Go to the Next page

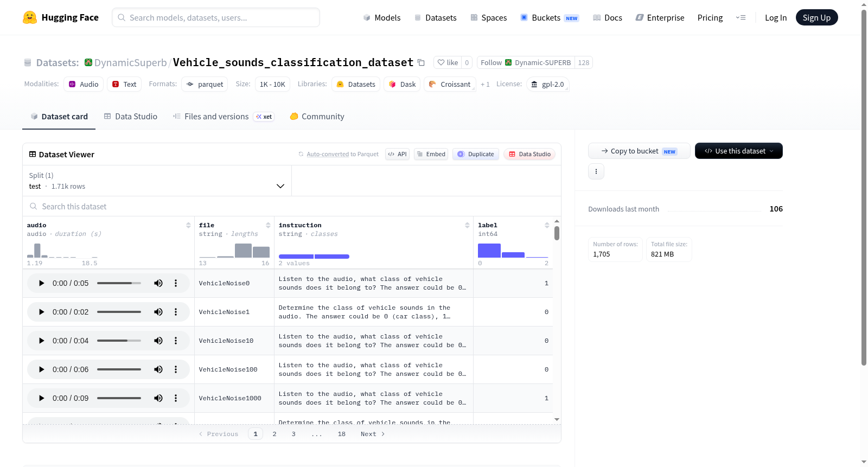[x=373, y=434]
